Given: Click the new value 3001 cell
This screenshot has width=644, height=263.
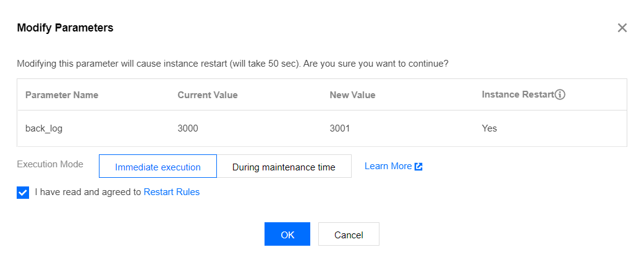Looking at the screenshot, I should coord(340,128).
